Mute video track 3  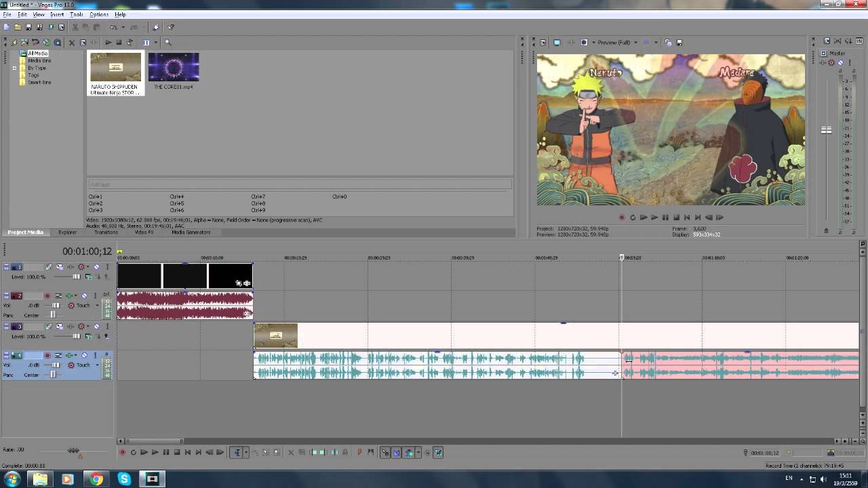[96, 326]
